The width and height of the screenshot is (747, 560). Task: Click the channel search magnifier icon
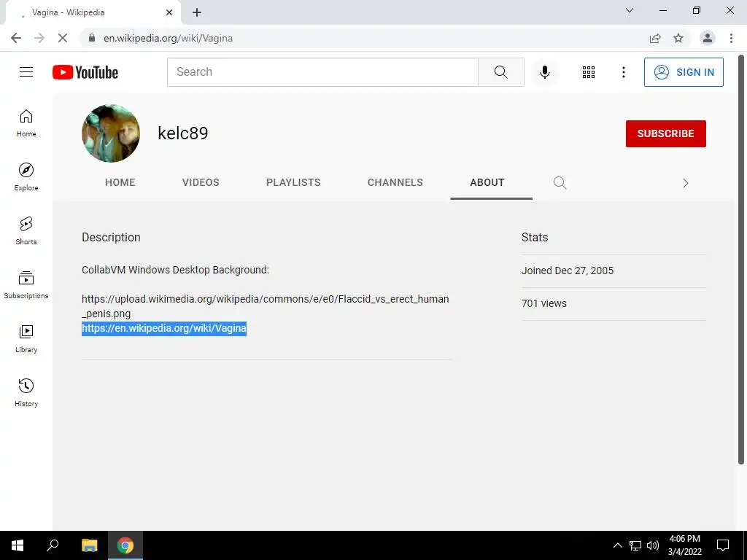point(560,183)
